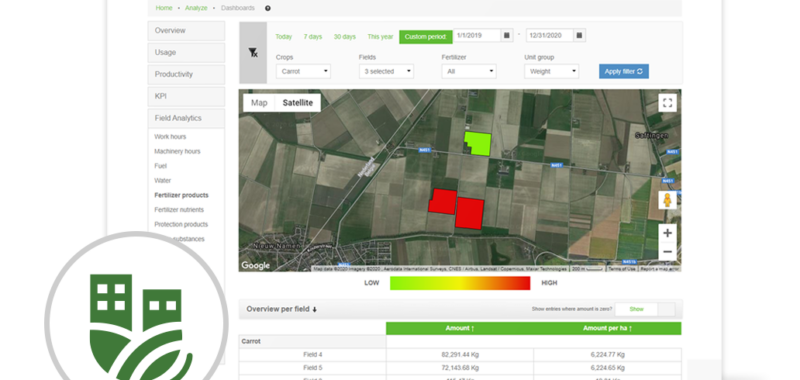The image size is (800, 380).
Task: Toggle fullscreen view of the map
Action: 667,103
